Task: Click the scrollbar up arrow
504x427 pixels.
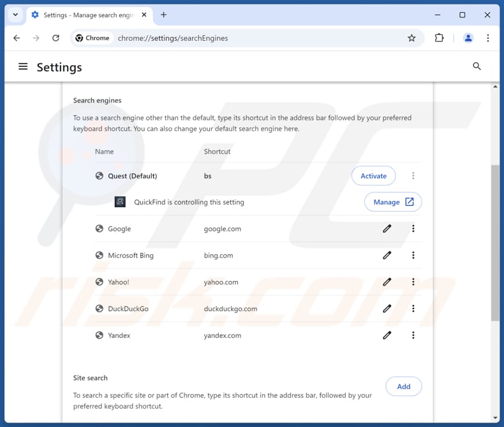Action: [x=495, y=87]
